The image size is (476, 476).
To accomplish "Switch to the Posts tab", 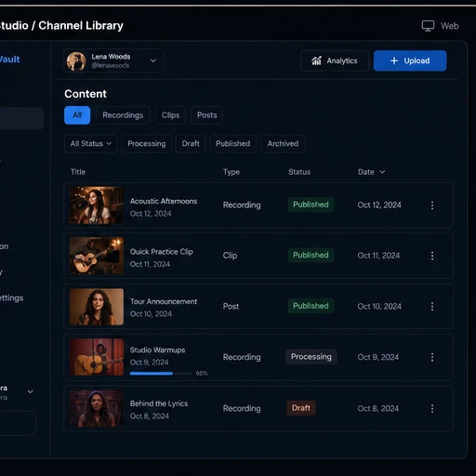I will (x=206, y=115).
